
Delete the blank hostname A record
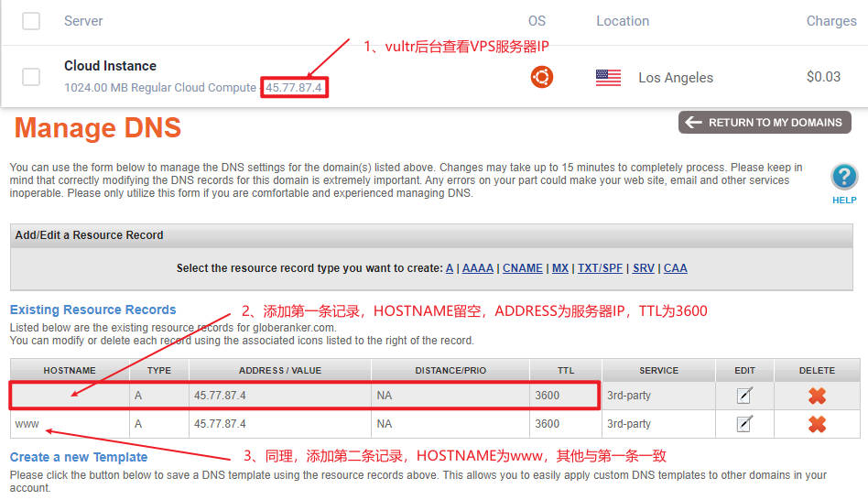pyautogui.click(x=817, y=396)
